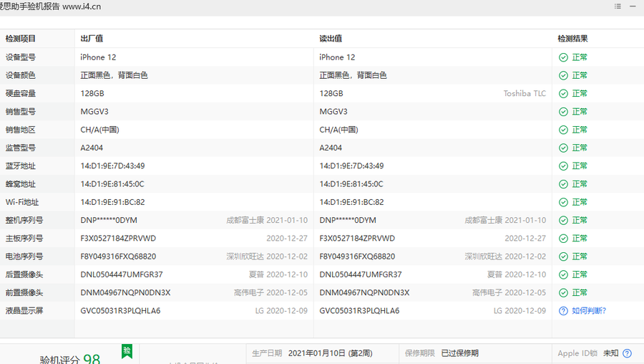The image size is (644, 364).
Task: Click read cellular address 14:D1:9E:81:45:0C
Action: 351,184
